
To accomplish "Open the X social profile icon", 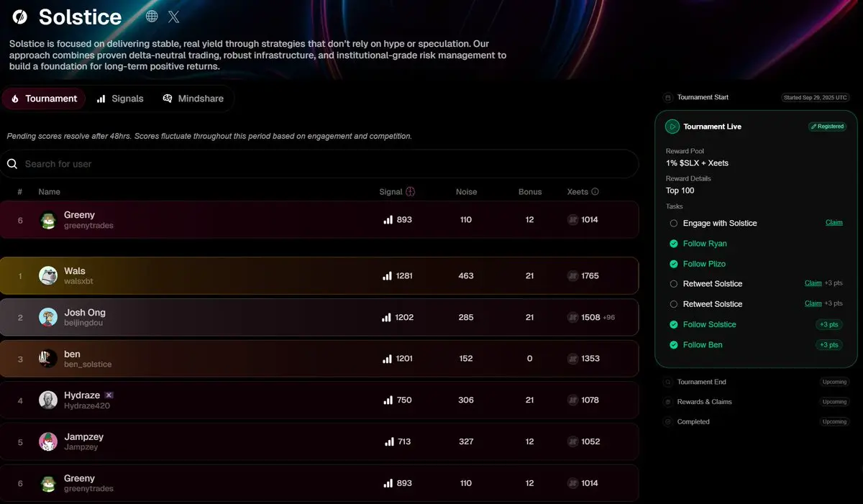I will (173, 17).
